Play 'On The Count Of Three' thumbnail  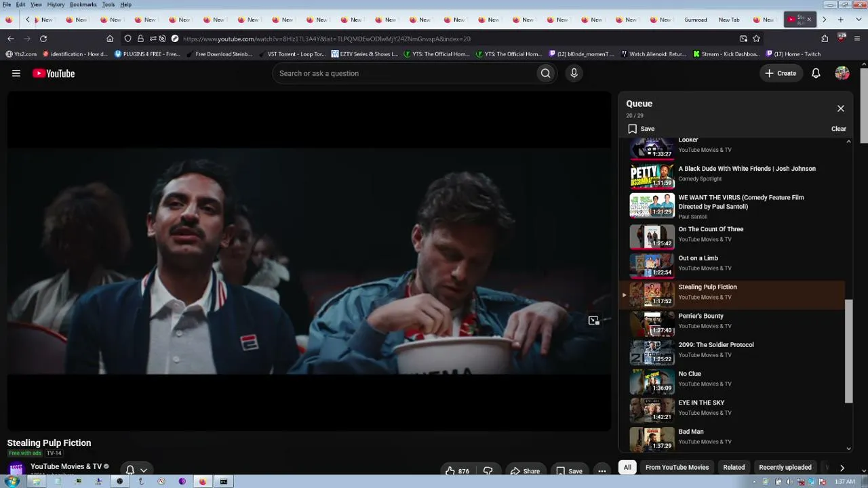(652, 236)
